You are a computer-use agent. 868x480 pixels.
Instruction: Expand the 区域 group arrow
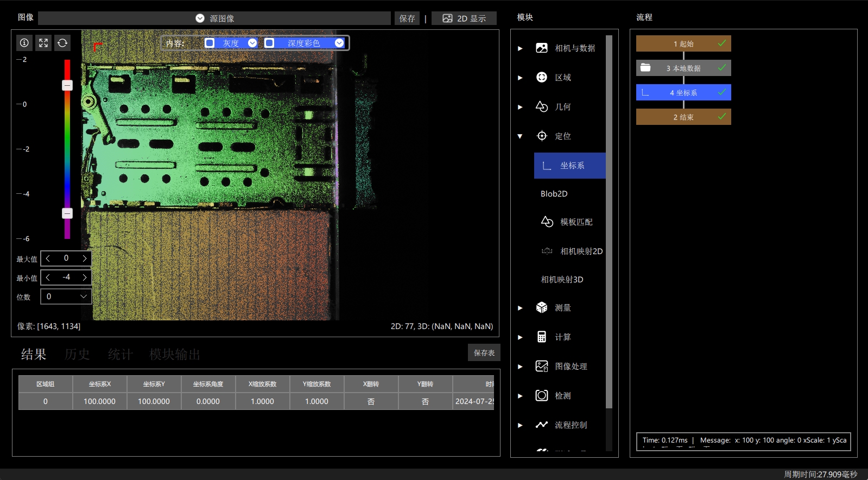[x=520, y=78]
